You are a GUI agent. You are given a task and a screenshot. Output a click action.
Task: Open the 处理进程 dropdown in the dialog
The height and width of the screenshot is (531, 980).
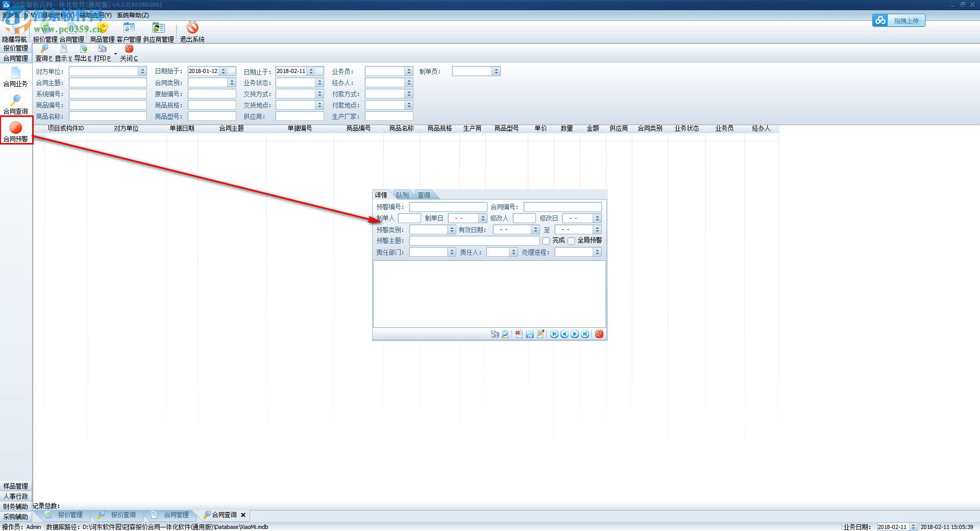click(597, 252)
